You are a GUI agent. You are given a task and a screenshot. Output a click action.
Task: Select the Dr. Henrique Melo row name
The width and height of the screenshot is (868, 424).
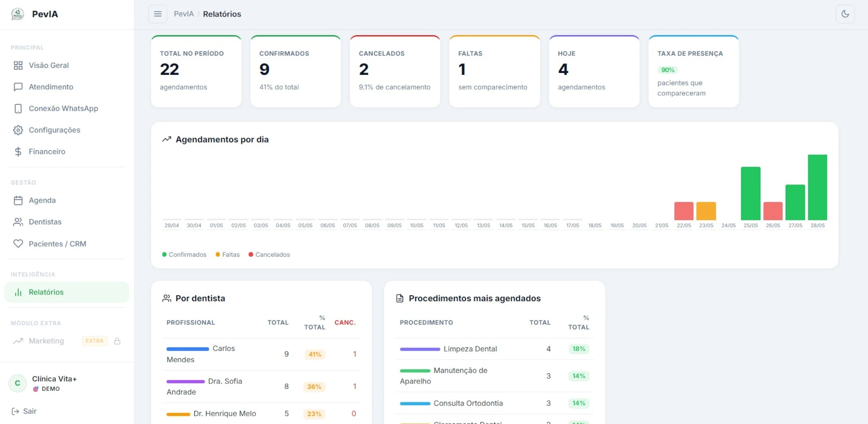click(225, 414)
